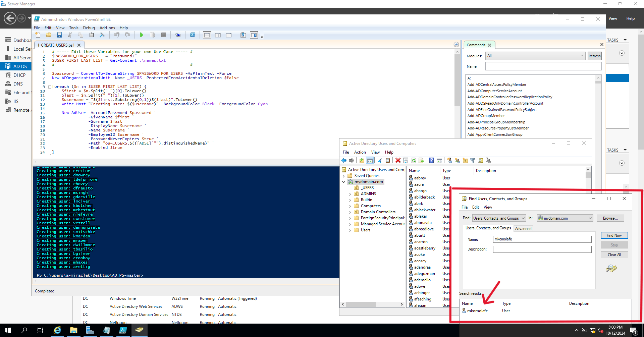Image resolution: width=644 pixels, height=337 pixels.
Task: Open the 'In: mydomain.com' dropdown in Find dialog
Action: pos(590,218)
